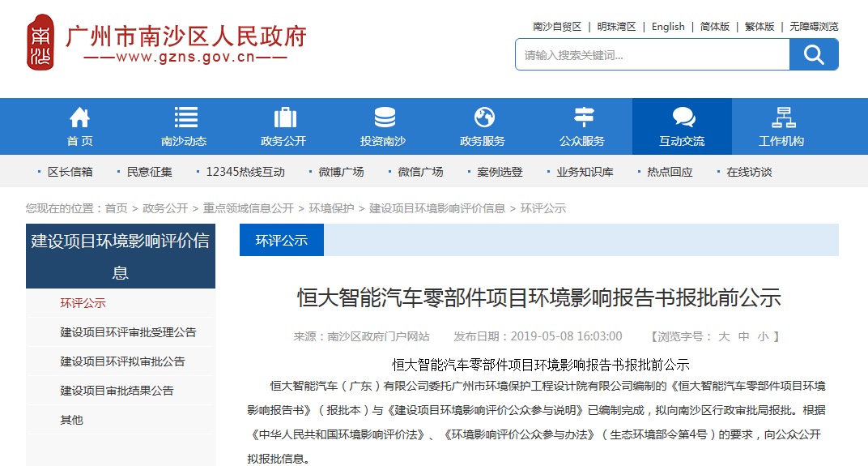
Task: Open 民意征集 submenu link
Action: [150, 172]
